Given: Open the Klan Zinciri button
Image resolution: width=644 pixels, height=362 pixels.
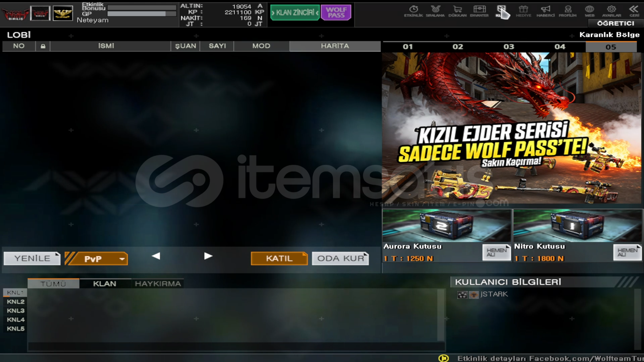Looking at the screenshot, I should [x=295, y=13].
